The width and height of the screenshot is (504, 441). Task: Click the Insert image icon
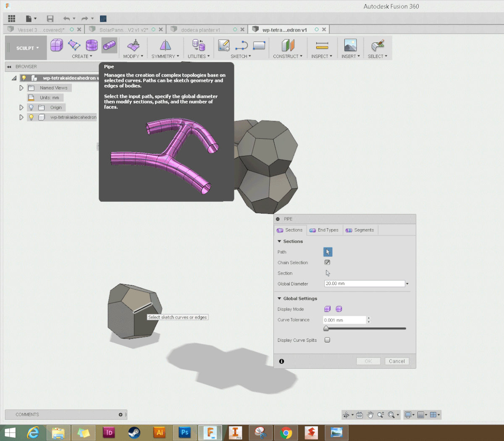click(350, 45)
